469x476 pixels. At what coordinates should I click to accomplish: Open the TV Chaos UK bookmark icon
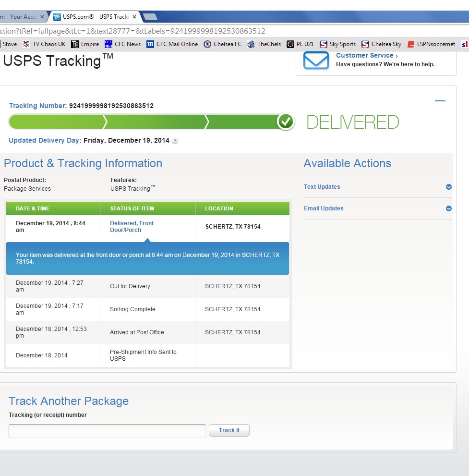tap(26, 44)
